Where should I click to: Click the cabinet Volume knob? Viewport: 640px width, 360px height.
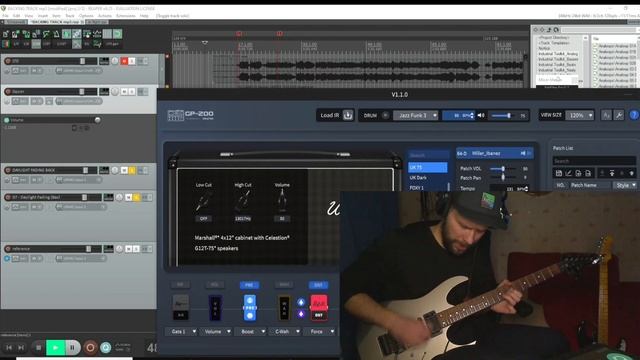click(x=282, y=200)
